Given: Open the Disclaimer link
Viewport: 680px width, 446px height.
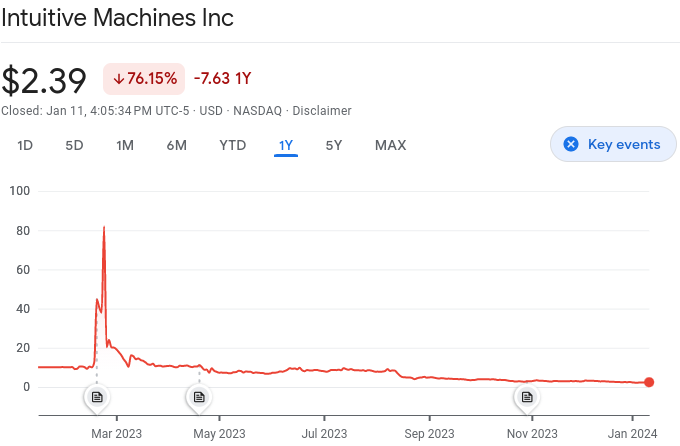Looking at the screenshot, I should click(x=322, y=110).
